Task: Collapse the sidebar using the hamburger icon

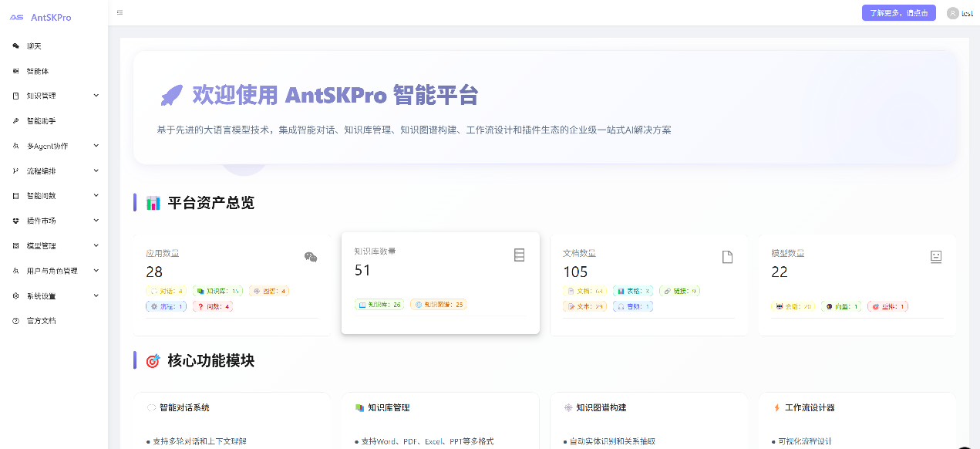Action: [x=120, y=12]
